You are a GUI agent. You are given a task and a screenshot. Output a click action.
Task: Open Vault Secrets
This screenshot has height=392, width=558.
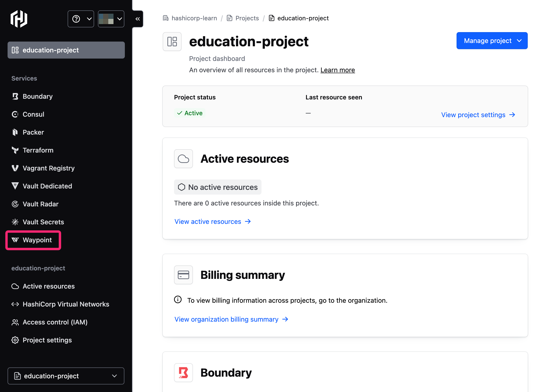43,222
